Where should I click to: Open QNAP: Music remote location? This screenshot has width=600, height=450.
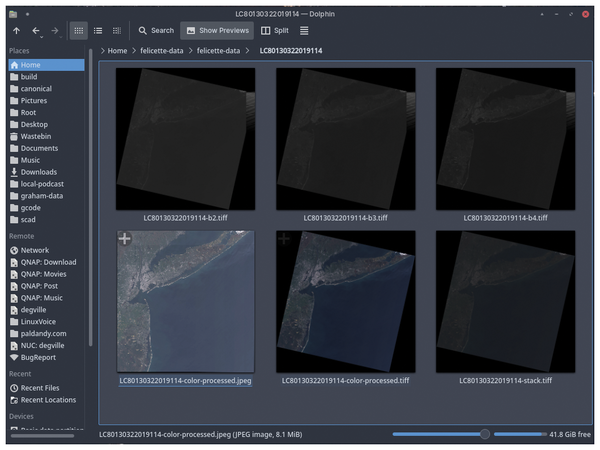coord(46,298)
